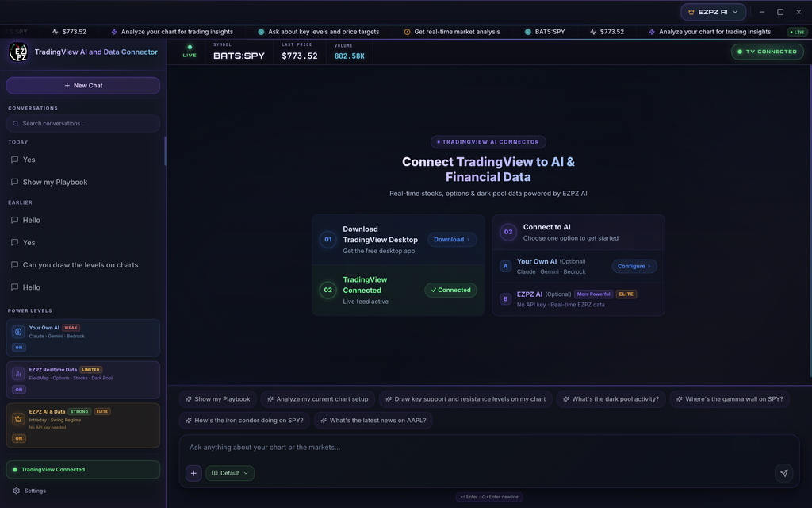The height and width of the screenshot is (508, 812).
Task: Focus the 'Ask anything about your chart' input
Action: click(488, 448)
